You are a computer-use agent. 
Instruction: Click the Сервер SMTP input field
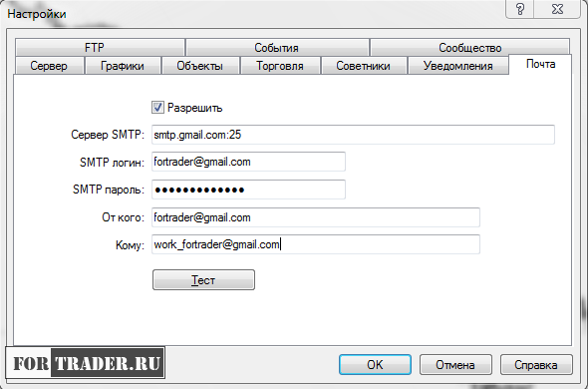[353, 135]
